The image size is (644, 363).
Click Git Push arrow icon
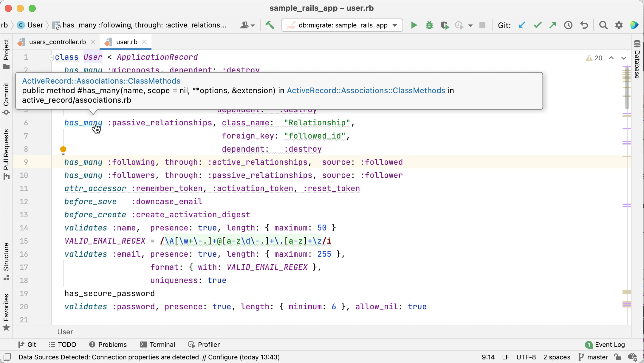(552, 25)
